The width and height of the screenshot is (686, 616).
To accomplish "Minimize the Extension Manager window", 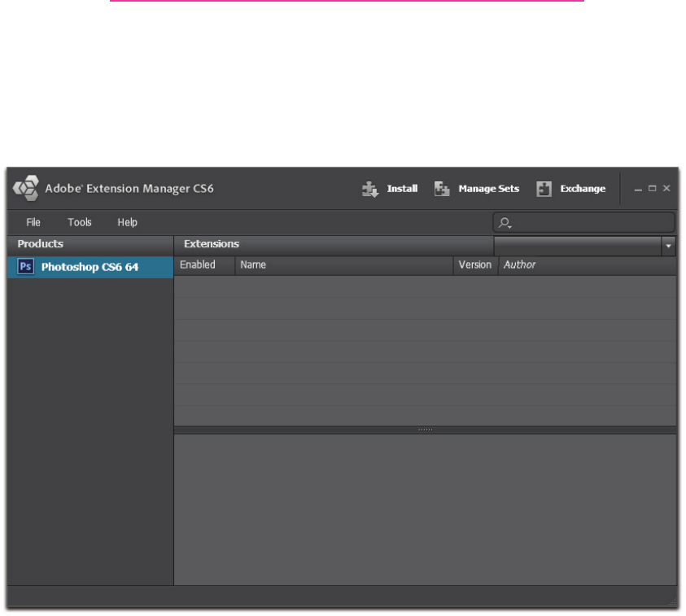I will click(638, 189).
